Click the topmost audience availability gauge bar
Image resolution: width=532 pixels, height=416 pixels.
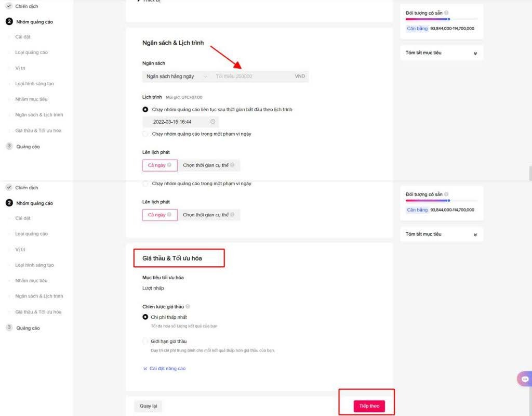point(442,19)
